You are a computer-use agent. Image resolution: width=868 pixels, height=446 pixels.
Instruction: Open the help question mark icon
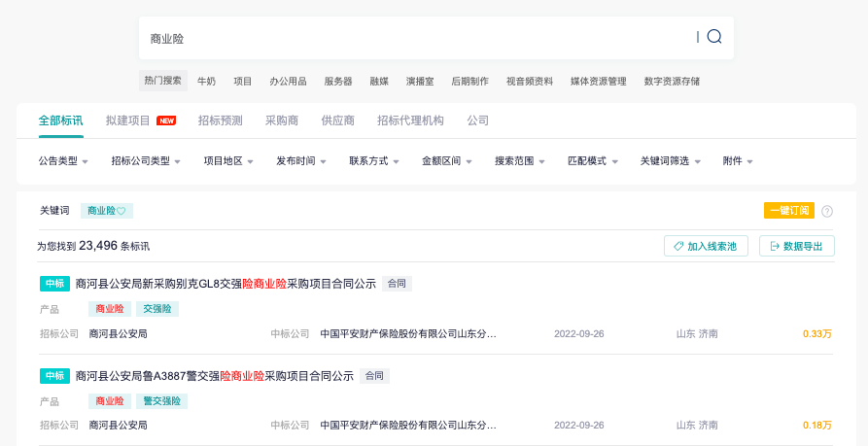tap(827, 211)
